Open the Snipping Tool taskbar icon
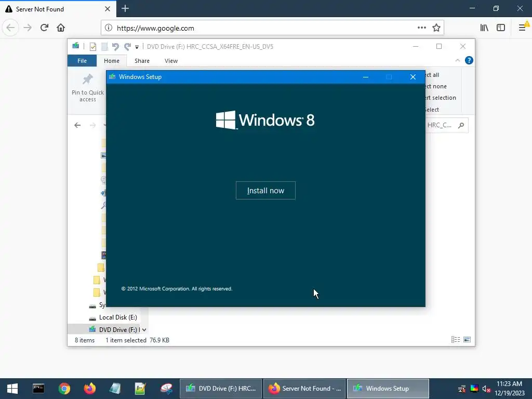Image resolution: width=532 pixels, height=399 pixels. coord(167,389)
